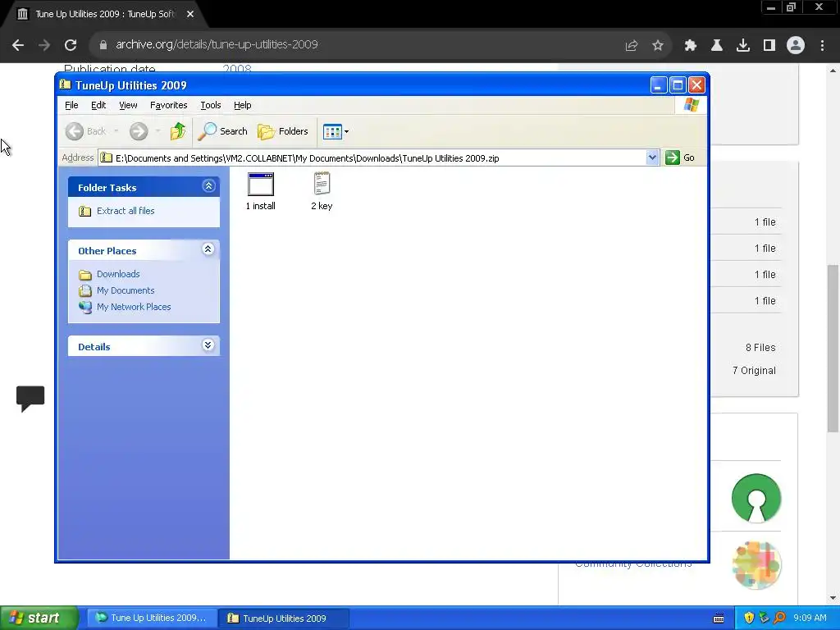Open Chrome three-dot menu
840x630 pixels.
pos(822,45)
